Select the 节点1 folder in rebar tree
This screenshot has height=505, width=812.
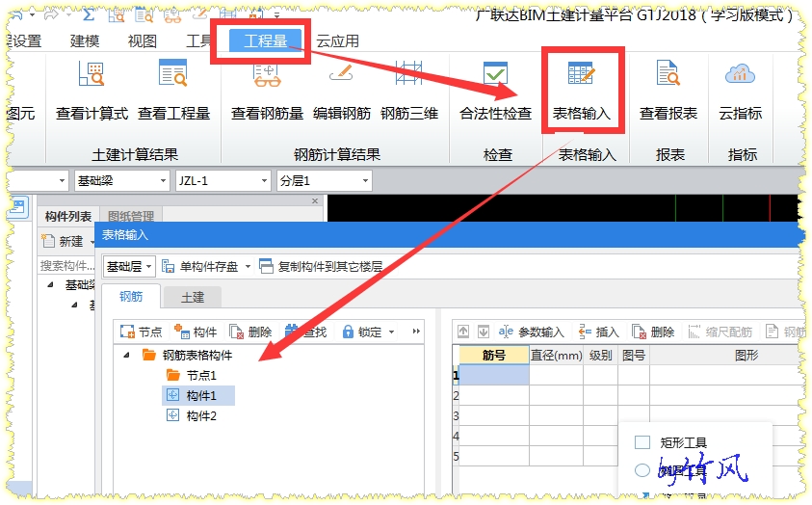pyautogui.click(x=191, y=375)
